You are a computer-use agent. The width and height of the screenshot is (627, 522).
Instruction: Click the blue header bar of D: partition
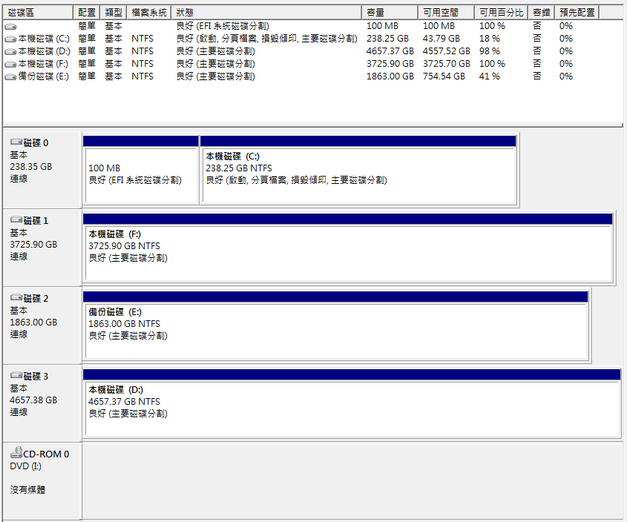click(351, 374)
